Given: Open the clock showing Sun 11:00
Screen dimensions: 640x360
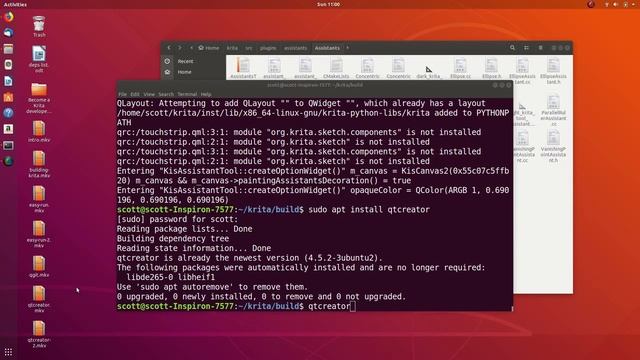Looking at the screenshot, I should [329, 4].
